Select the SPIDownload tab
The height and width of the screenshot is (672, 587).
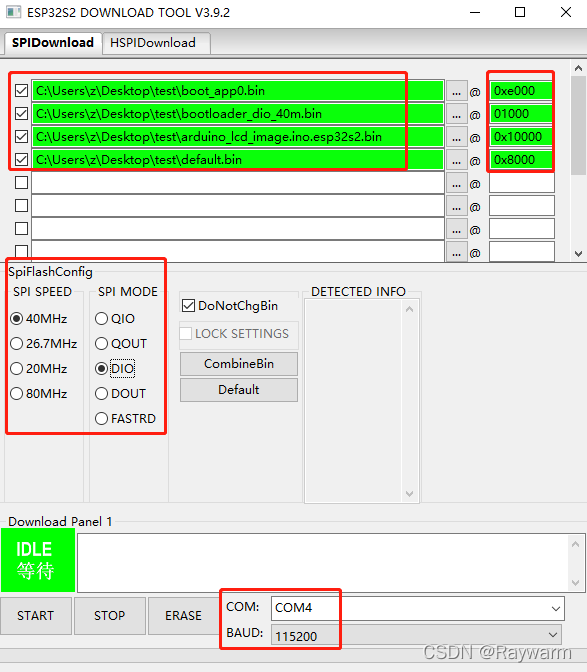pyautogui.click(x=53, y=43)
